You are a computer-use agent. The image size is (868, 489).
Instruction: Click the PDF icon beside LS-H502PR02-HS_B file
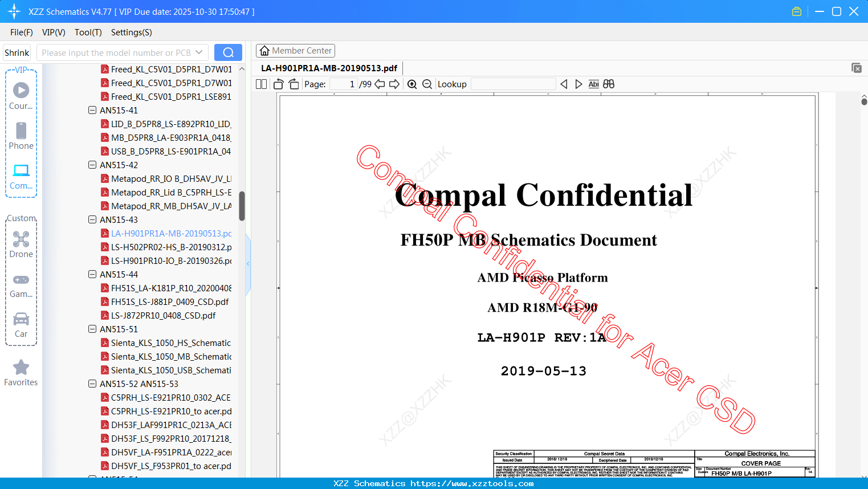pos(105,247)
